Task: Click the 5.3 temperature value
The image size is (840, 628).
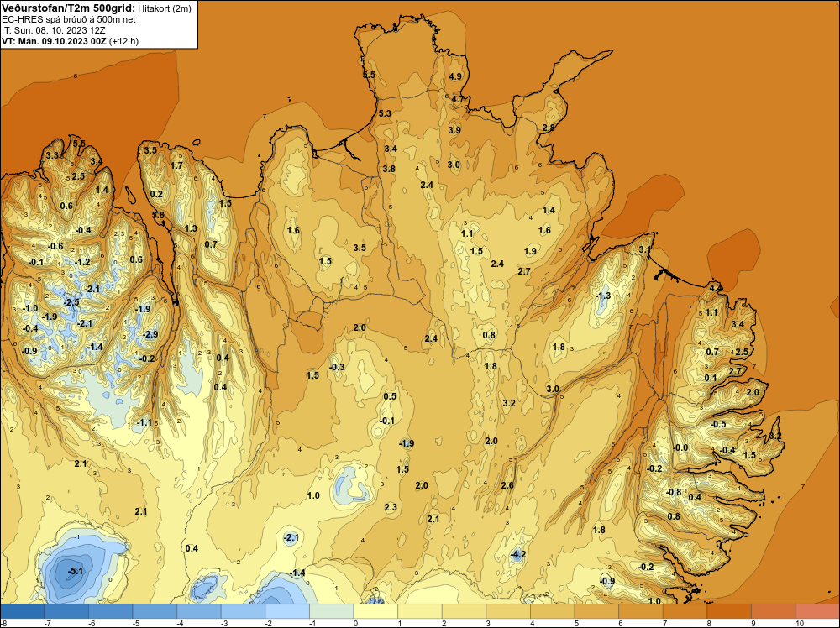Action: click(385, 113)
